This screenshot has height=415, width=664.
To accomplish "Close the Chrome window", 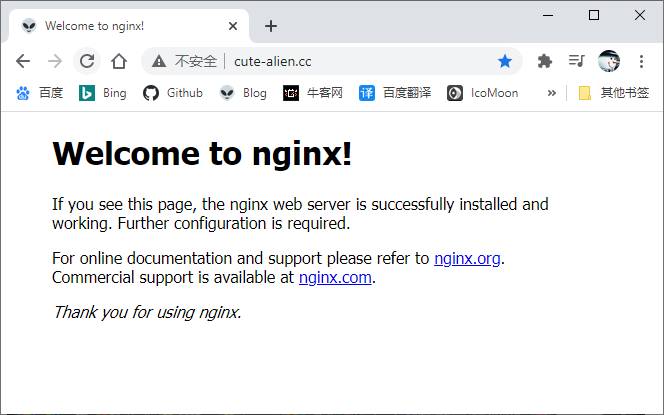I will pyautogui.click(x=640, y=15).
